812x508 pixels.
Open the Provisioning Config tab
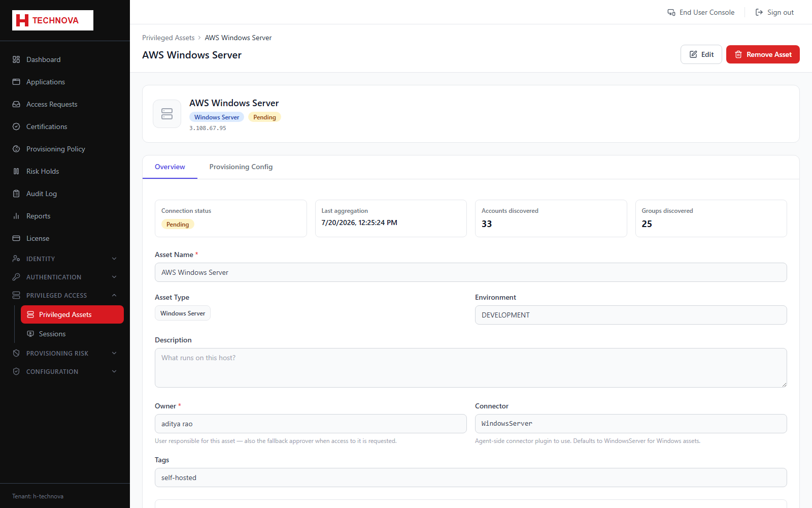[x=241, y=167]
